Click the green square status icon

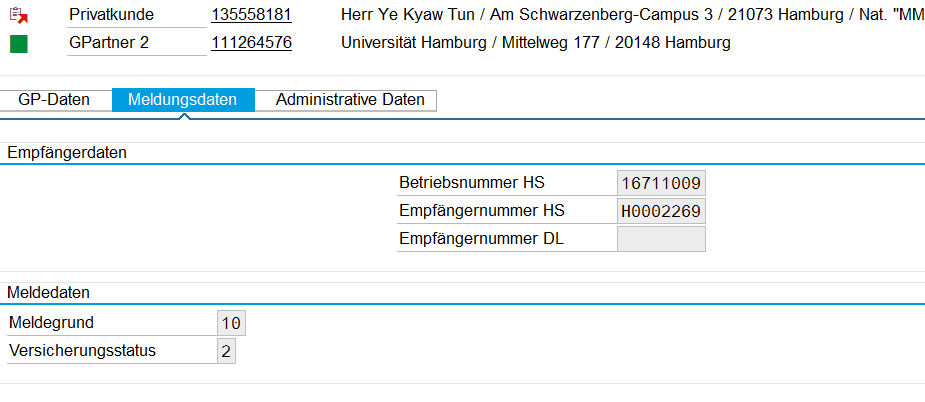[19, 44]
